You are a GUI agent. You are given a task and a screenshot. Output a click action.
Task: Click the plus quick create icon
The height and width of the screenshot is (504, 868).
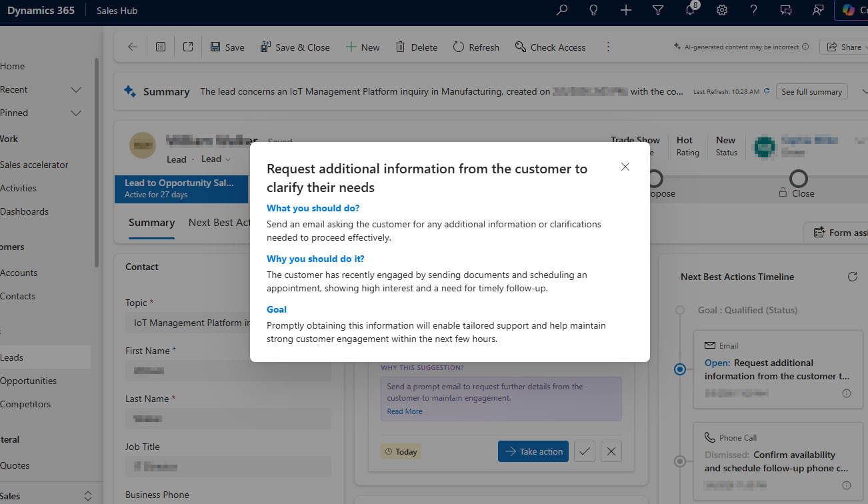(625, 10)
